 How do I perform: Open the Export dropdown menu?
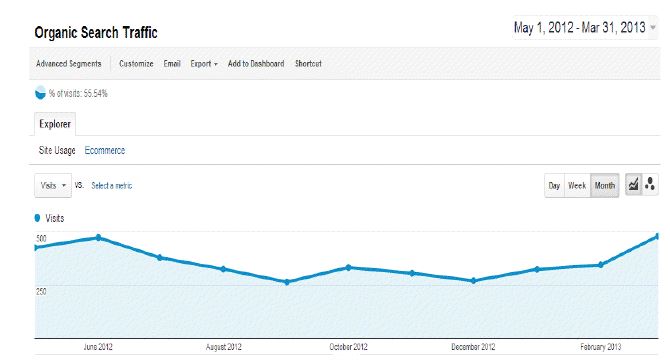tap(204, 64)
